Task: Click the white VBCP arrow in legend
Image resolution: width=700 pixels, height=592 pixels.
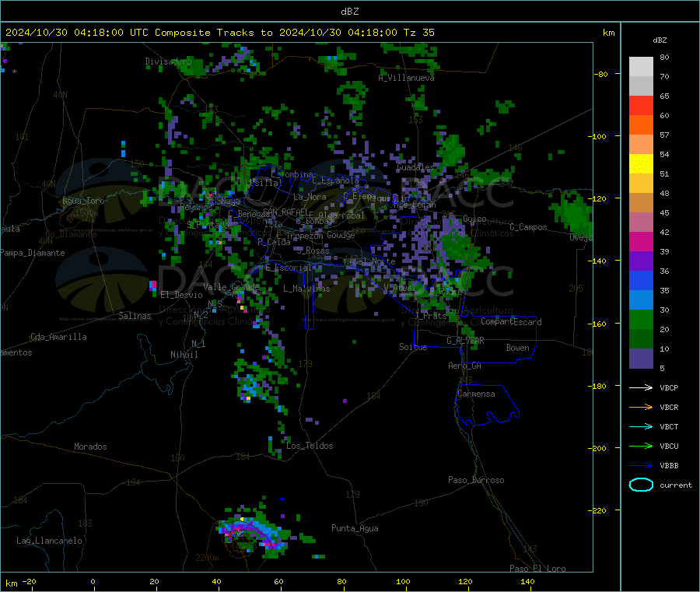Action: (641, 387)
